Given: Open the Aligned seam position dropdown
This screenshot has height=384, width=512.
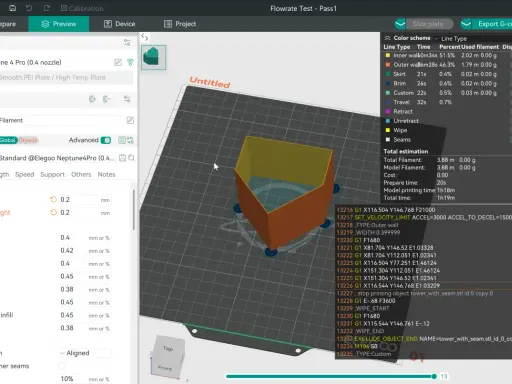Looking at the screenshot, I should 85,353.
